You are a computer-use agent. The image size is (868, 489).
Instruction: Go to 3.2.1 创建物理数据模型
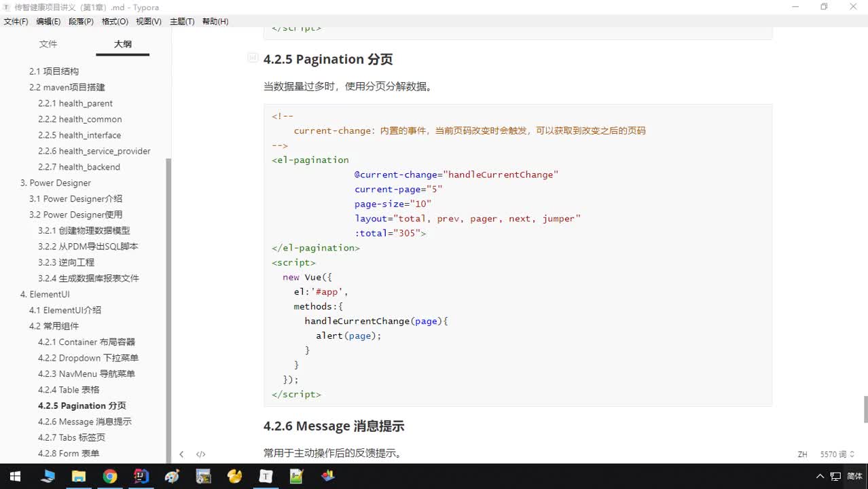pyautogui.click(x=84, y=231)
